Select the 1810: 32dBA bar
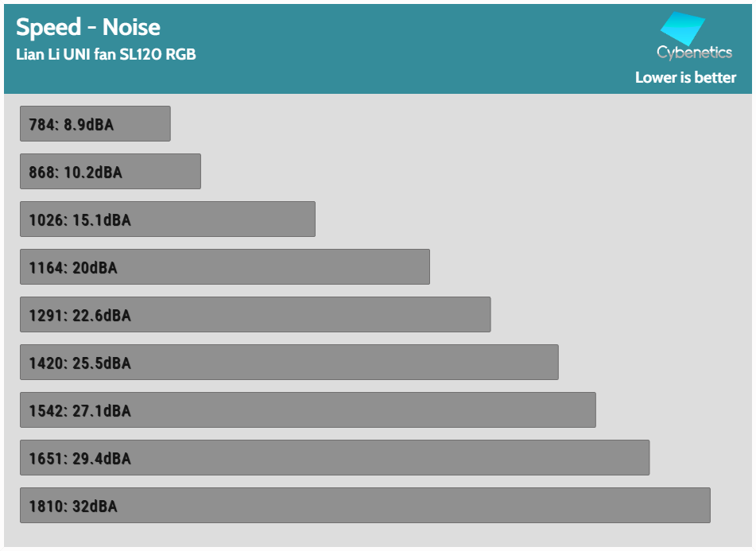 [365, 506]
